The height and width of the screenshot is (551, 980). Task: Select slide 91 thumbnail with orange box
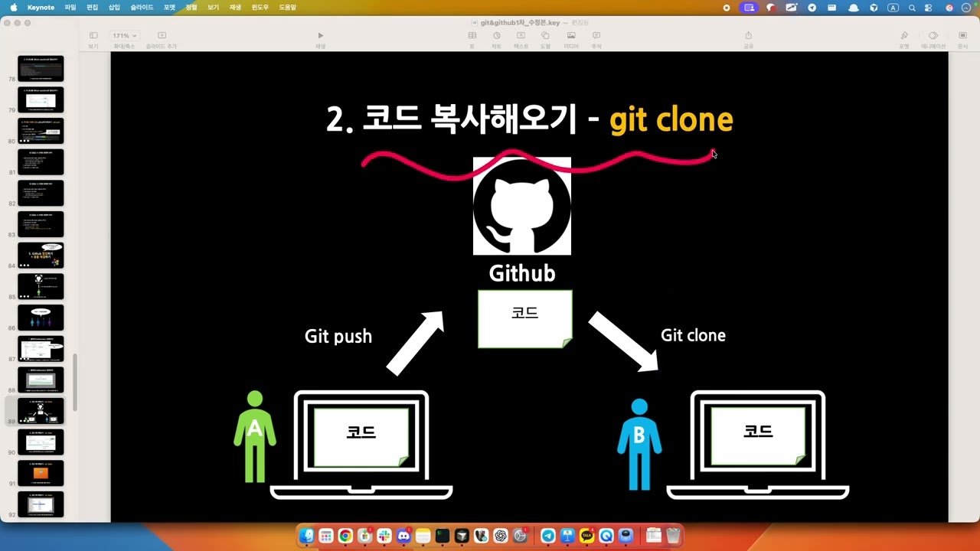(x=41, y=473)
